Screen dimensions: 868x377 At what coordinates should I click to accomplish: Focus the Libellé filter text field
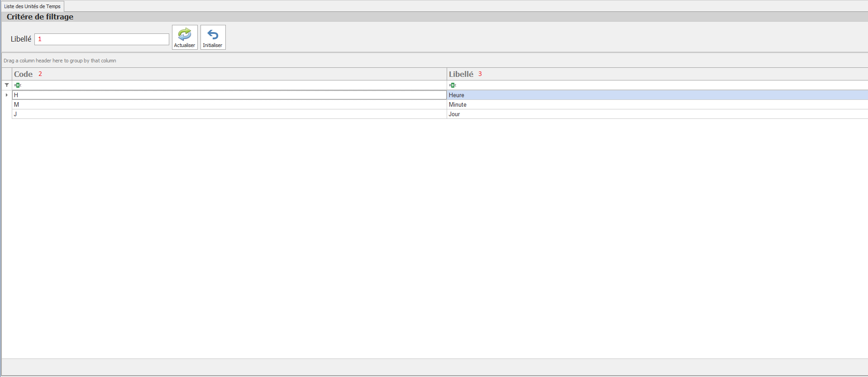[102, 39]
